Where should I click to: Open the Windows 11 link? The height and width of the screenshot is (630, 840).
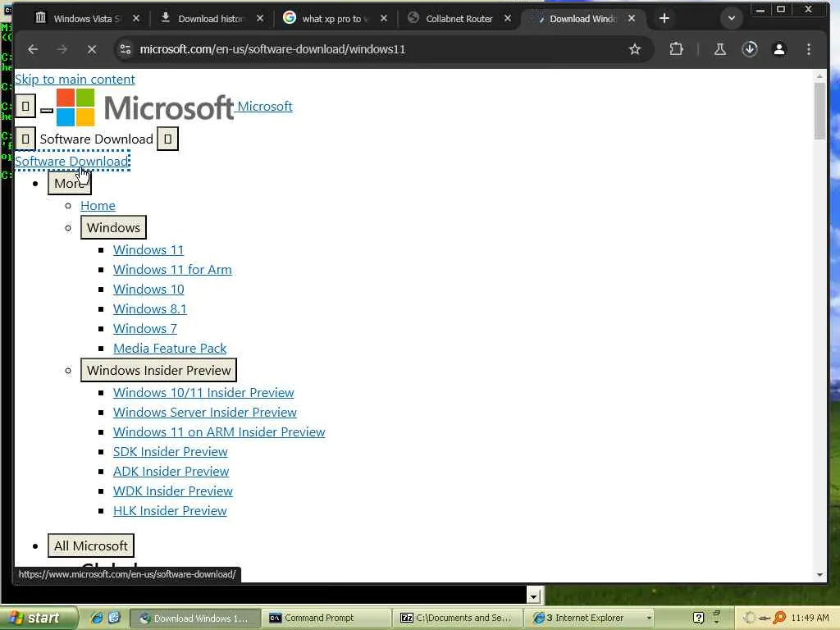148,250
